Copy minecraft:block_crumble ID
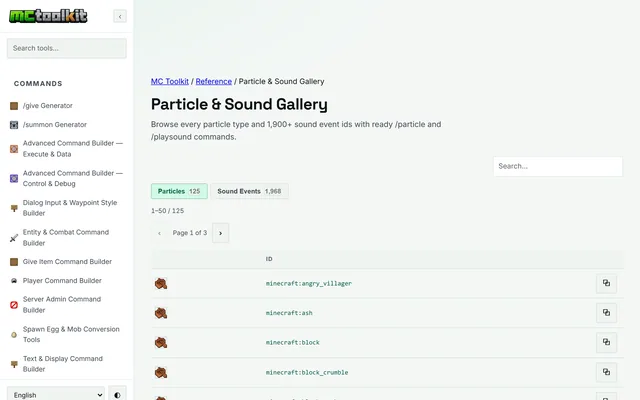Screen dimensions: 640x400 (x=606, y=372)
